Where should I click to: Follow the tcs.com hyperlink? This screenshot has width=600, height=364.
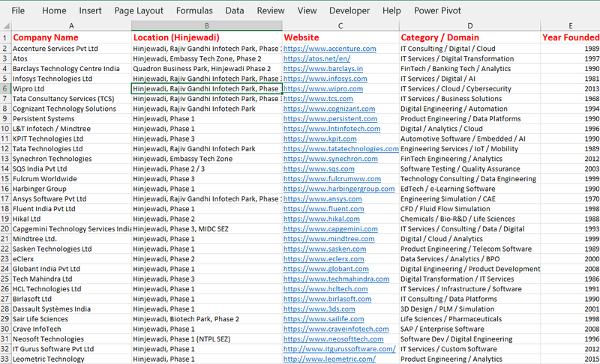click(318, 99)
